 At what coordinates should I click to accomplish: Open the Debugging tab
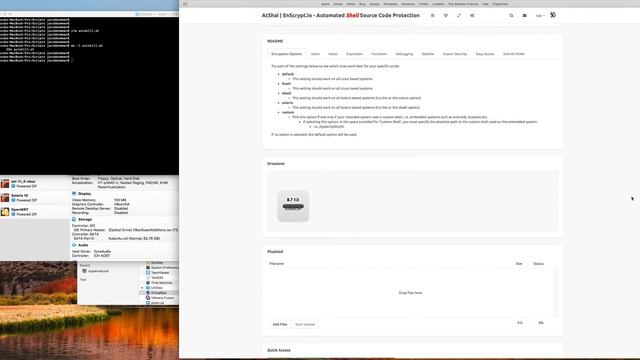click(x=404, y=54)
